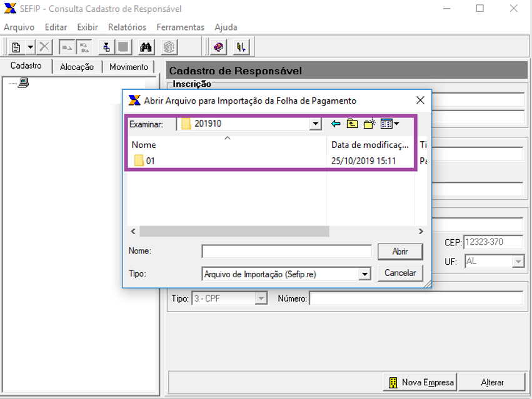The width and height of the screenshot is (532, 399).
Task: Click the SEFIP logo in the dialog title
Action: tap(134, 101)
